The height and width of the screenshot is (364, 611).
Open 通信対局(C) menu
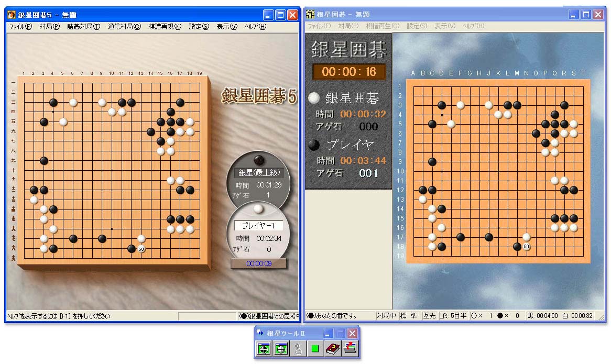[x=124, y=27]
